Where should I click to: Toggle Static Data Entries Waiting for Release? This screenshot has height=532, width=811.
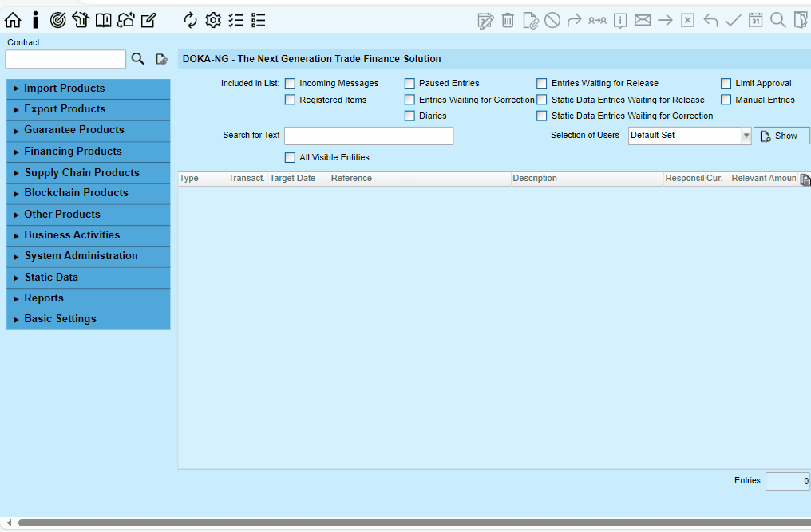541,100
